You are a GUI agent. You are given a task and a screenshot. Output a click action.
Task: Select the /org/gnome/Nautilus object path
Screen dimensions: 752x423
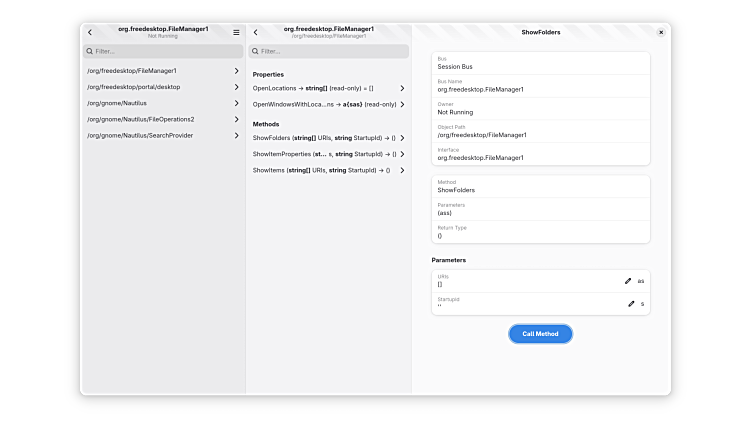(x=160, y=103)
